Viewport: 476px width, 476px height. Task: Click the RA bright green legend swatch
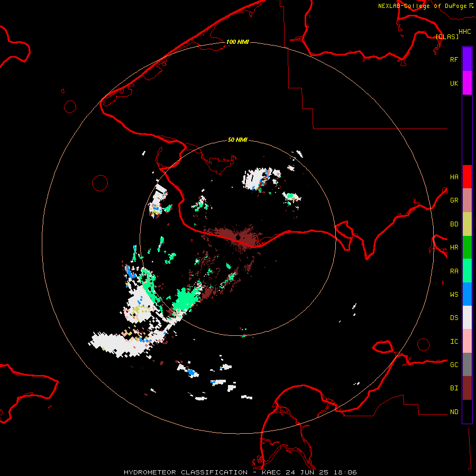467,271
